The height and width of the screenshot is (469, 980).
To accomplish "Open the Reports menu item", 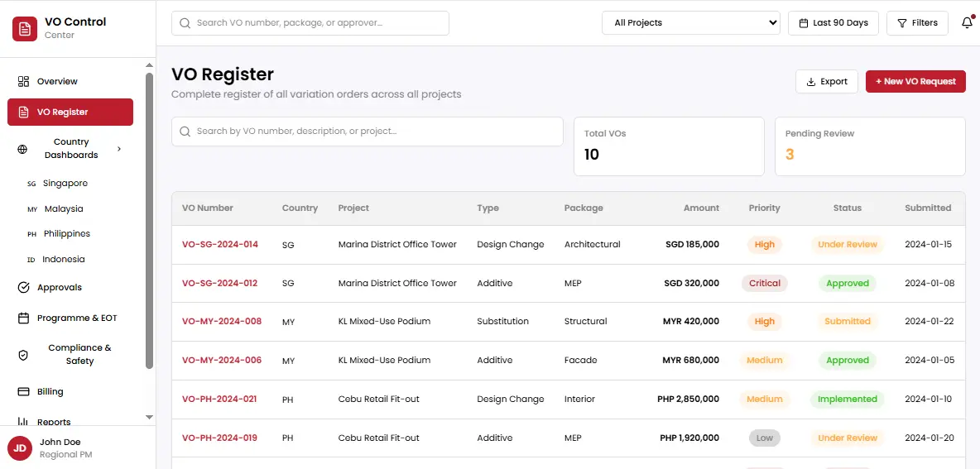I will tap(54, 422).
